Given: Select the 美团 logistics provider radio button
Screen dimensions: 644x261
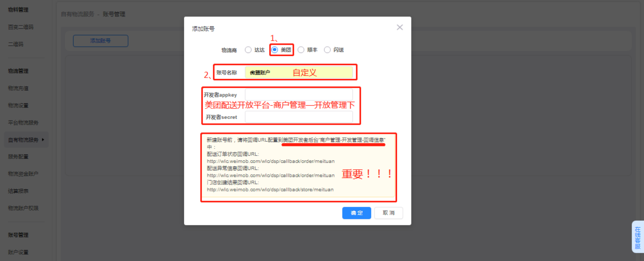Looking at the screenshot, I should pos(275,50).
